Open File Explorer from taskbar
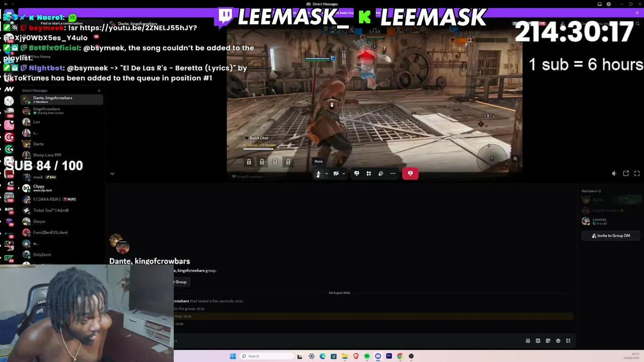 (345, 356)
